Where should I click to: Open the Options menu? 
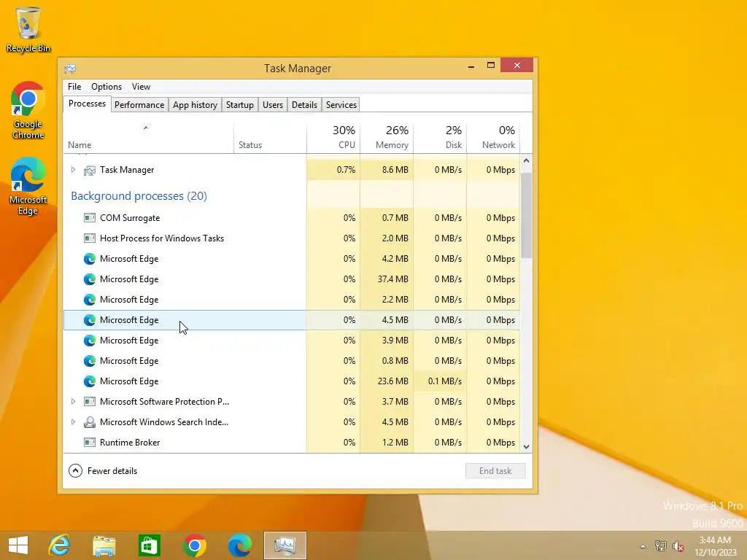[107, 87]
